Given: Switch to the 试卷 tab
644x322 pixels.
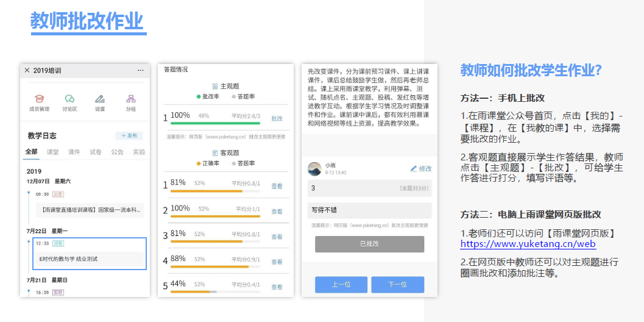Looking at the screenshot, I should coord(96,152).
